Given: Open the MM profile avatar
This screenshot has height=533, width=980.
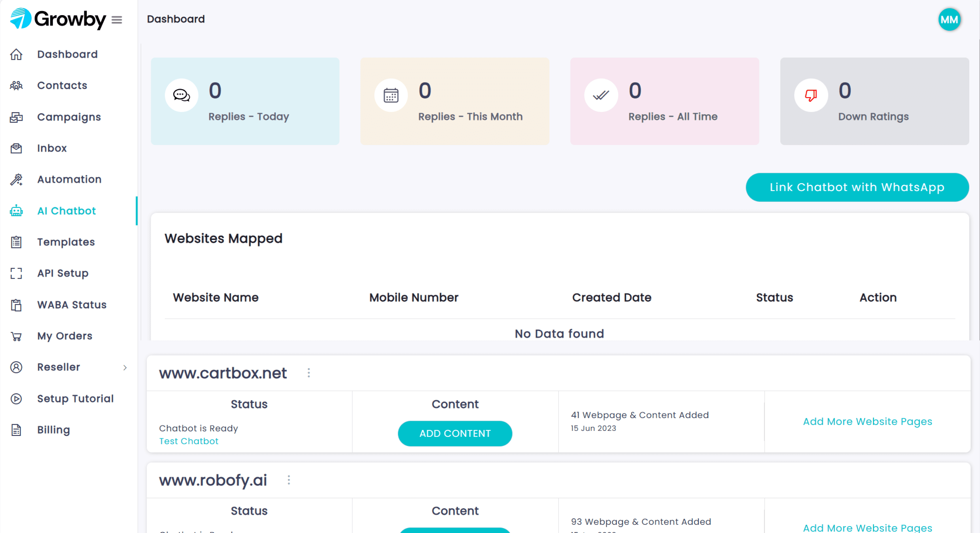Looking at the screenshot, I should click(x=949, y=20).
